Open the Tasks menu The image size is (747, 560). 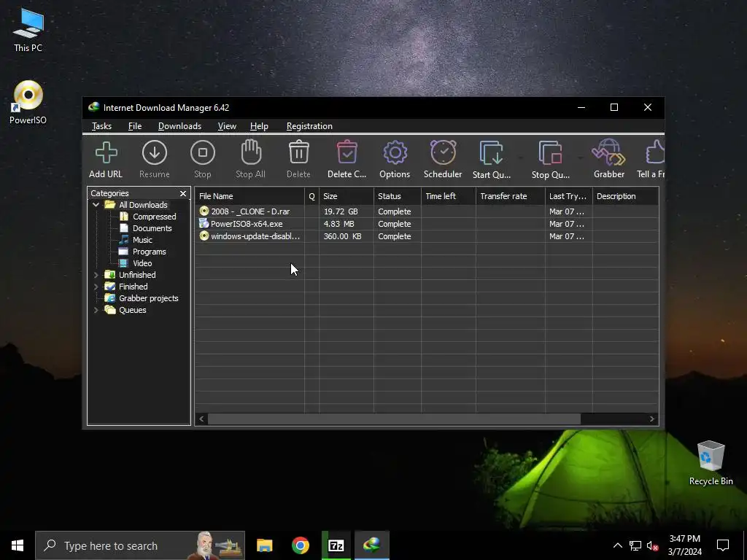[x=101, y=126]
